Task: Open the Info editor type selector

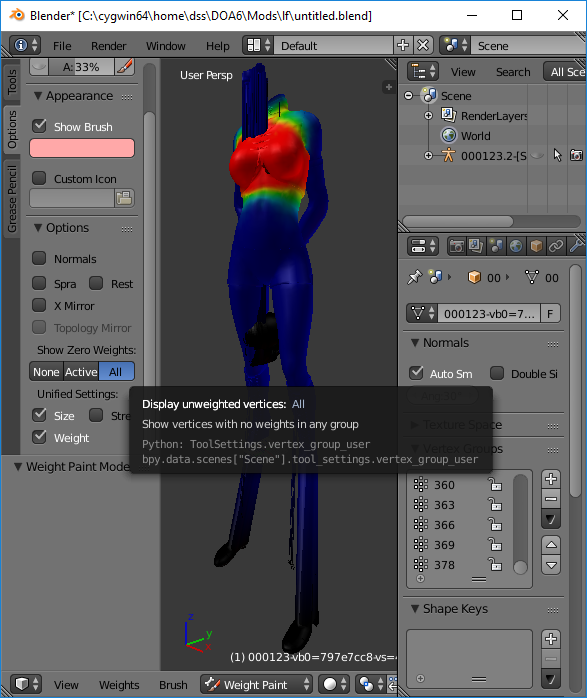Action: pos(25,45)
